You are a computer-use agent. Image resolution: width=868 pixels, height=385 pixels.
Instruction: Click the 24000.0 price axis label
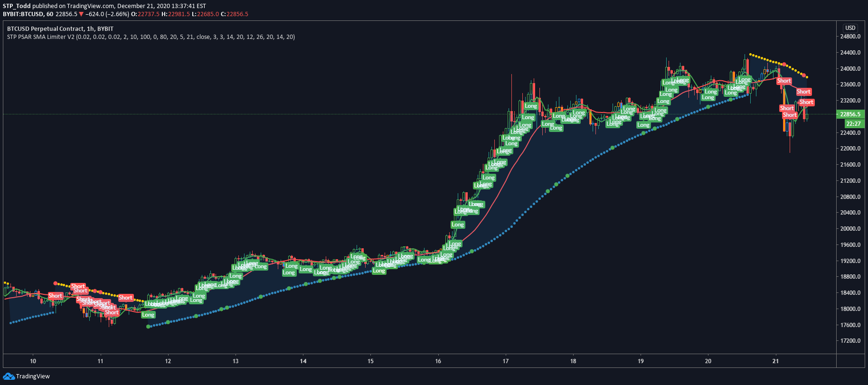click(850, 69)
